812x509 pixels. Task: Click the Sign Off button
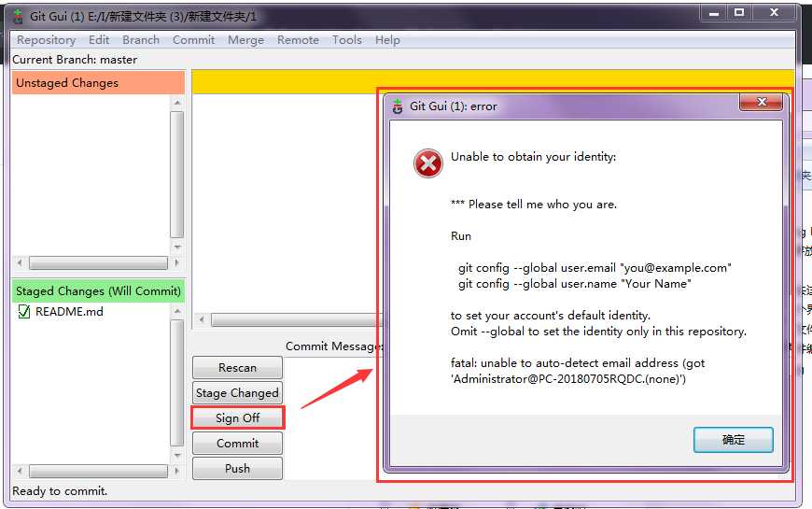(237, 417)
